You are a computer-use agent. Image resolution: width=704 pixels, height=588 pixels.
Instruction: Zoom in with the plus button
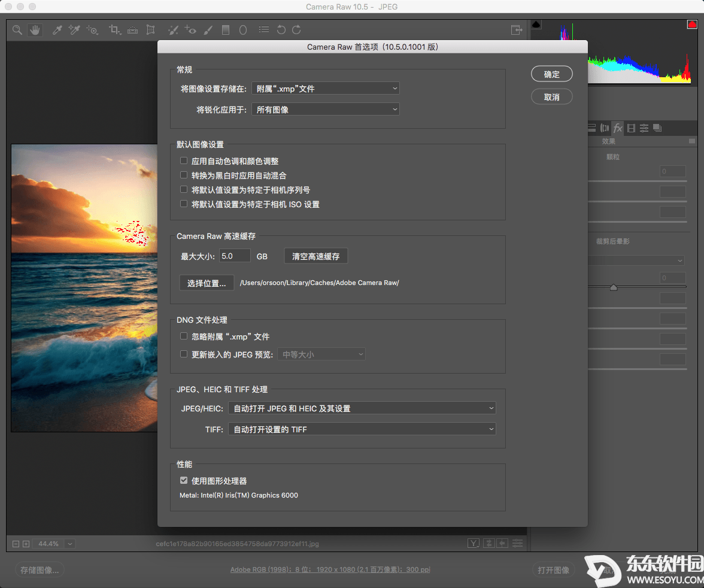click(x=26, y=544)
